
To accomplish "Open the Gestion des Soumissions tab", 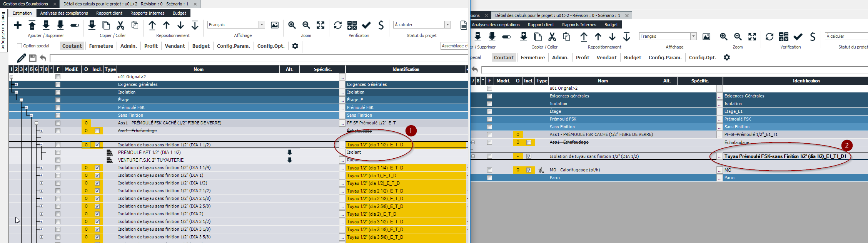I will click(x=26, y=4).
